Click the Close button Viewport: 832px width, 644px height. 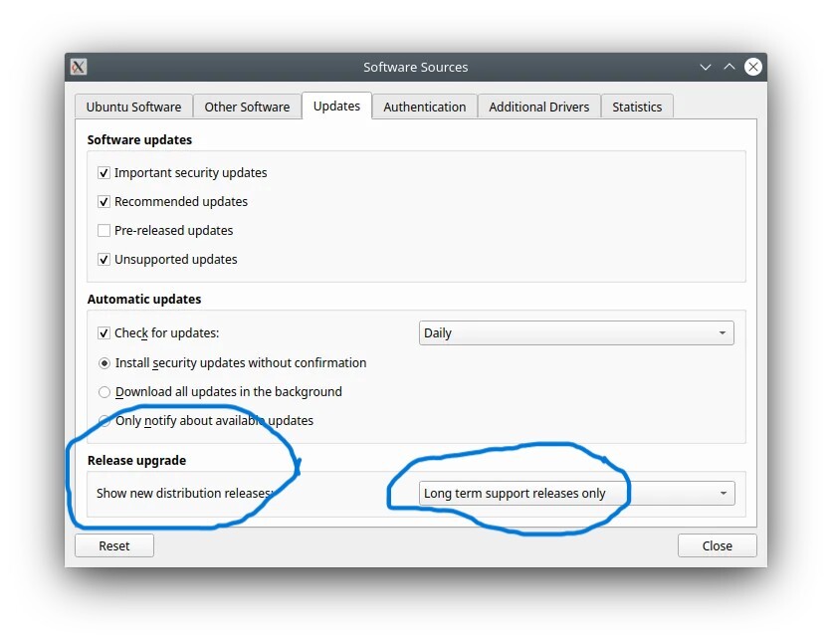tap(718, 545)
